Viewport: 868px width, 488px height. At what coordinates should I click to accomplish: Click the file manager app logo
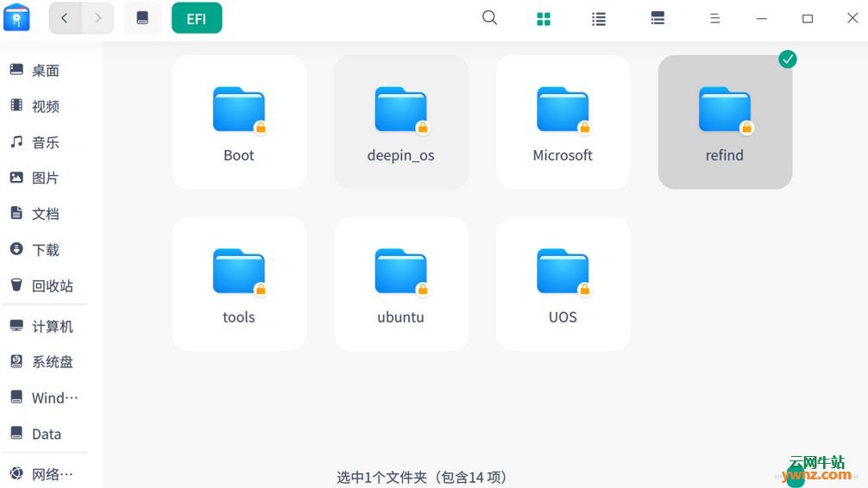(x=16, y=17)
